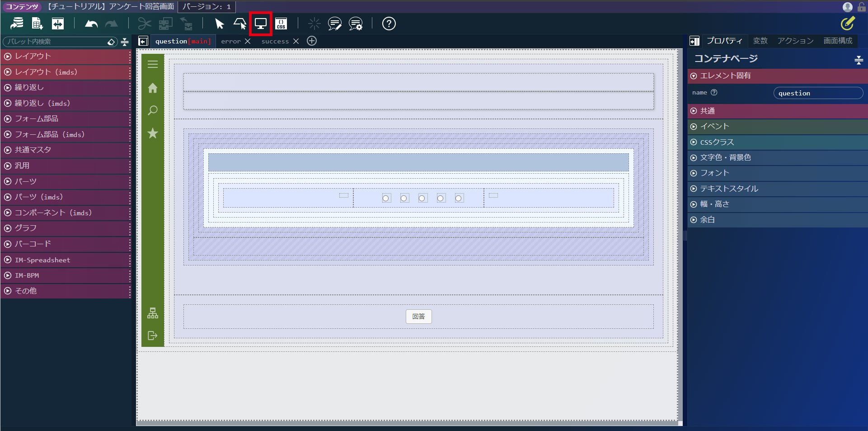Expand the cssクラス property section

pos(777,142)
